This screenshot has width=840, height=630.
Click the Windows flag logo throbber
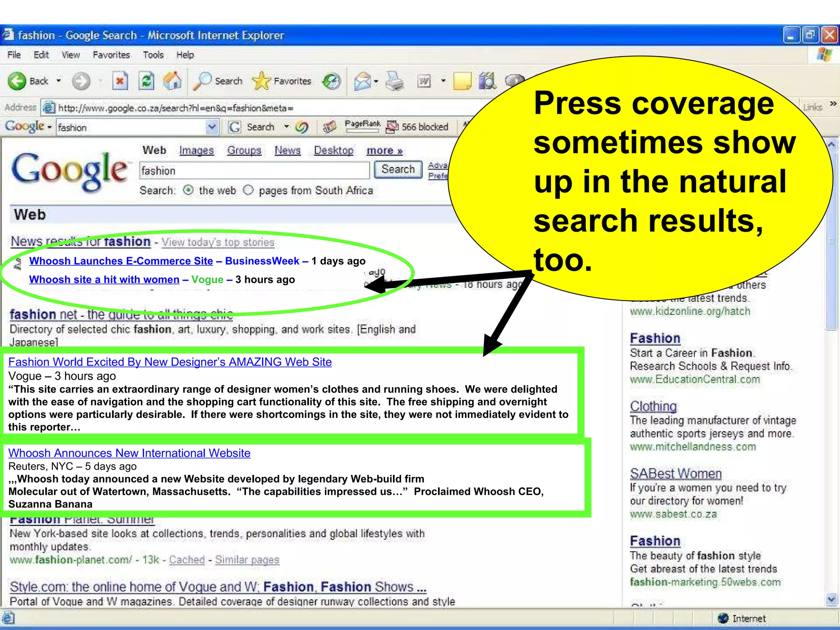click(x=824, y=55)
